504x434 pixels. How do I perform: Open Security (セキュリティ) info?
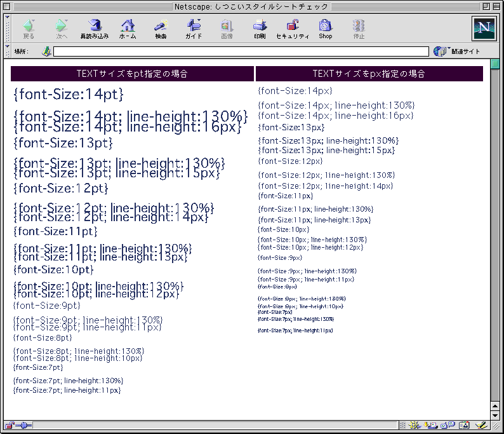pos(293,29)
